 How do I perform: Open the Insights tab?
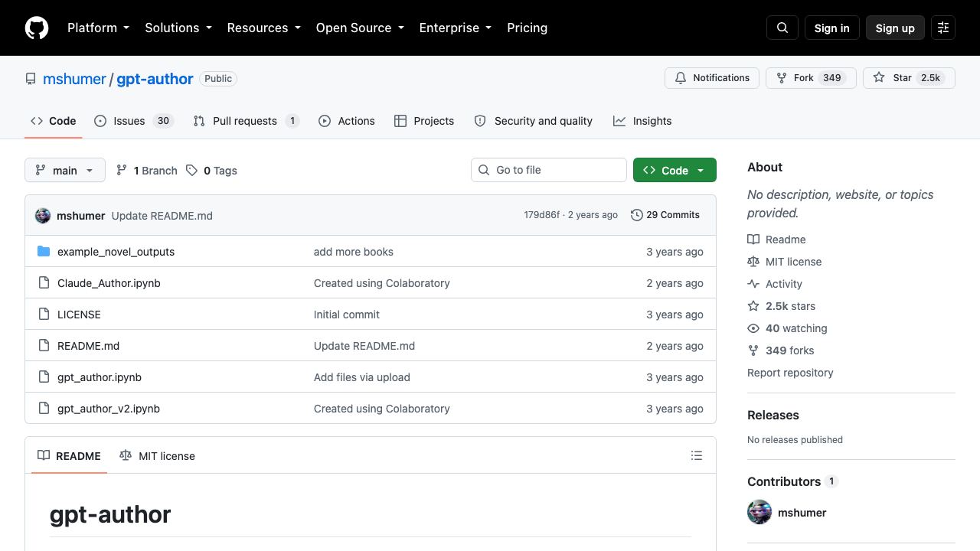coord(642,121)
